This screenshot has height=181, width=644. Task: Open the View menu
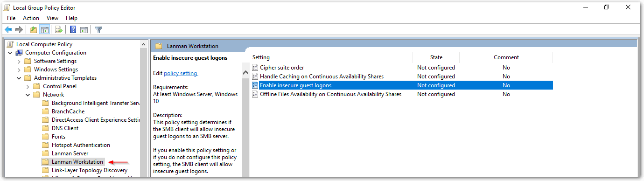52,18
